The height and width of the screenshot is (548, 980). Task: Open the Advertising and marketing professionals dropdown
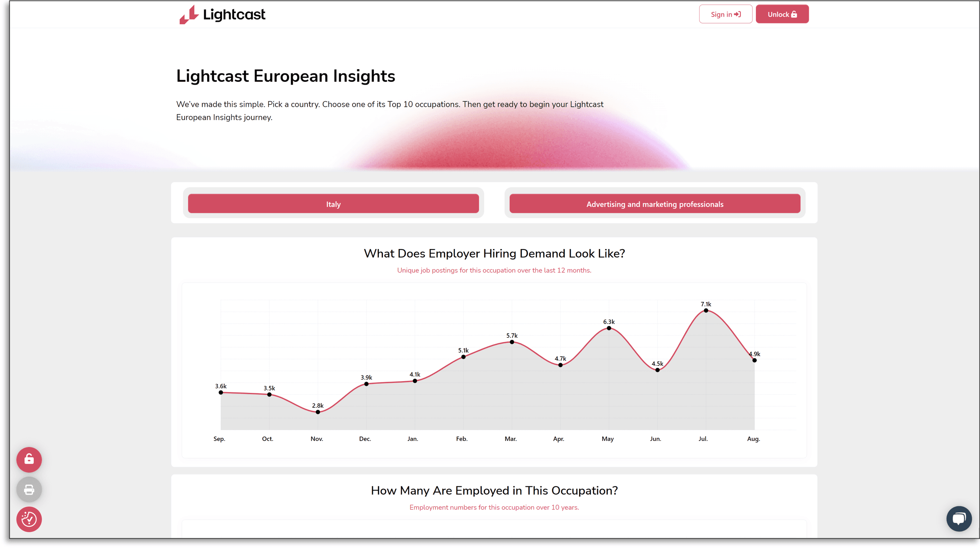tap(654, 204)
